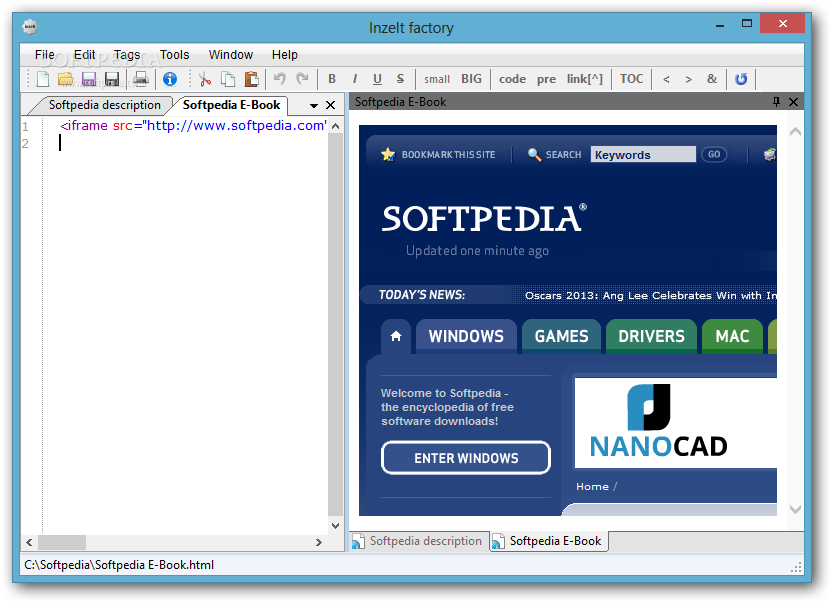The image size is (832, 603).
Task: Apply bold with the B button
Action: coord(332,79)
